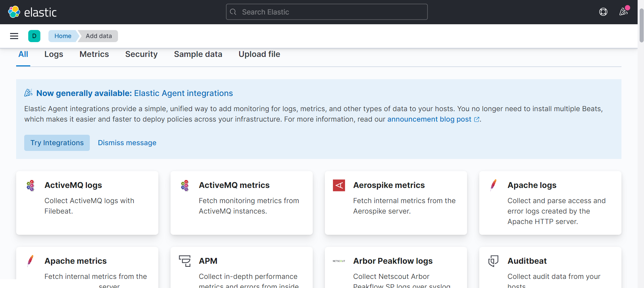644x288 pixels.
Task: Click the Aerospike metrics red icon
Action: click(339, 185)
